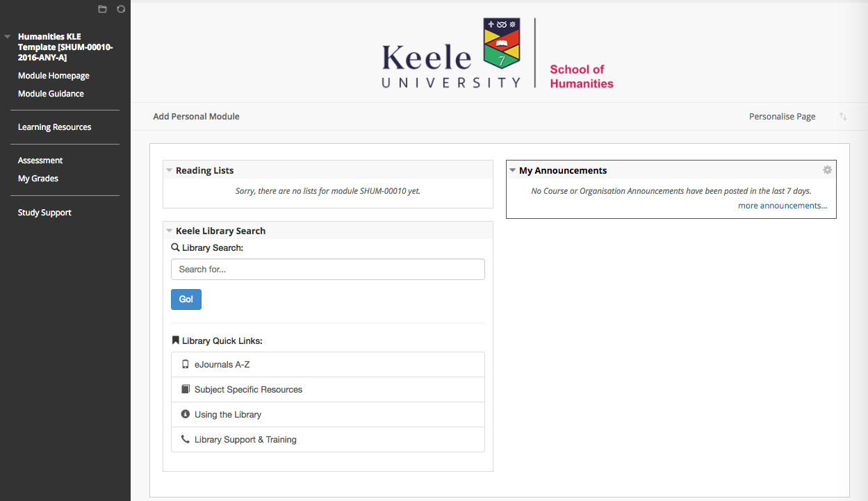Click the bookmark icon beside Library Quick Links
Viewport: 868px width, 501px height.
click(175, 340)
